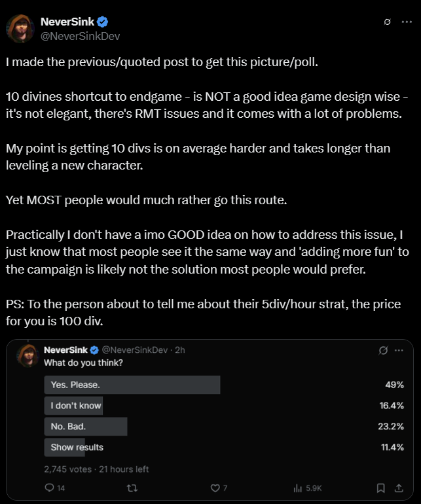The width and height of the screenshot is (421, 504).
Task: Click the reply icon with 14 comments
Action: pos(55,488)
